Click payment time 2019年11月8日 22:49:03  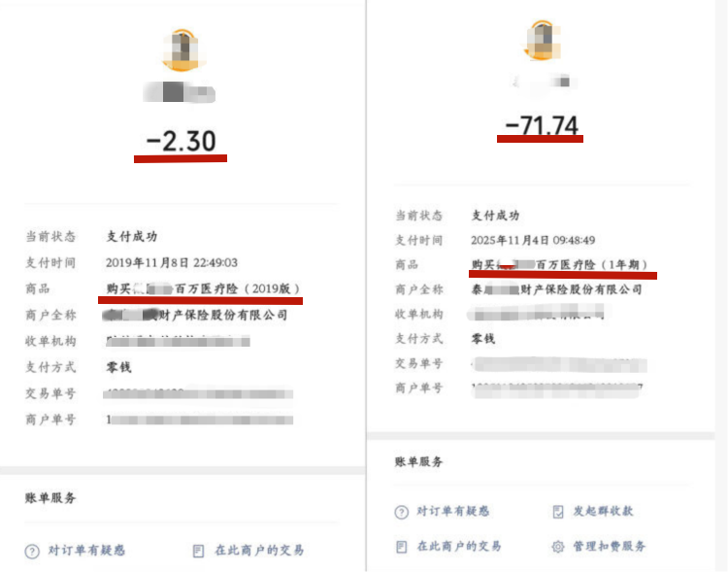point(172,263)
